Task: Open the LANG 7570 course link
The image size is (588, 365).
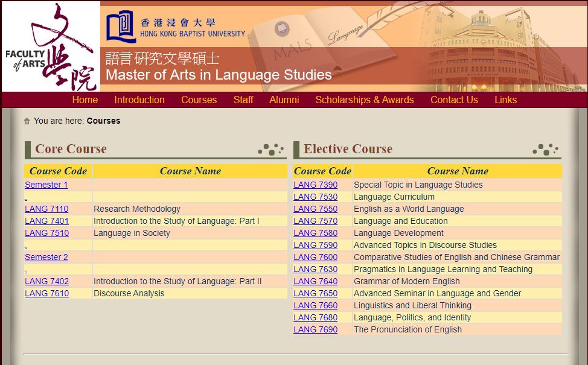Action: [x=315, y=221]
